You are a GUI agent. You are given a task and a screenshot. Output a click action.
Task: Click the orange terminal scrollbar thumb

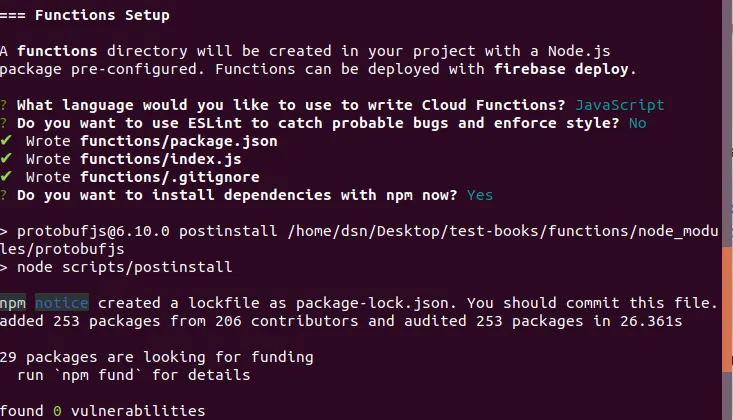[727, 309]
